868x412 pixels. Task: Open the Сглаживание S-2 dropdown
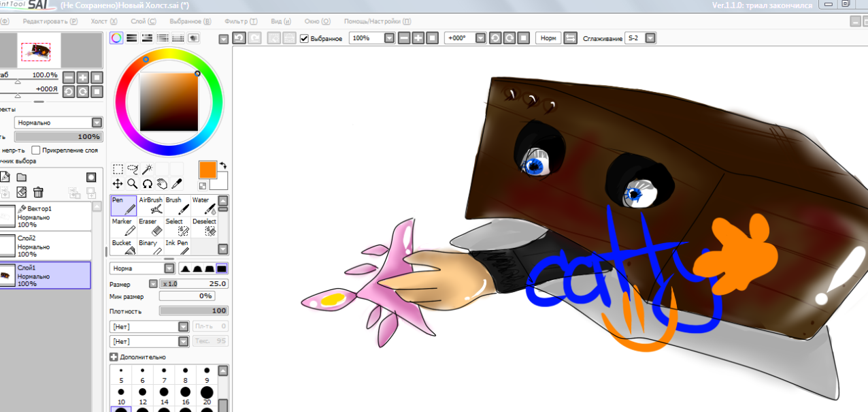pos(650,38)
